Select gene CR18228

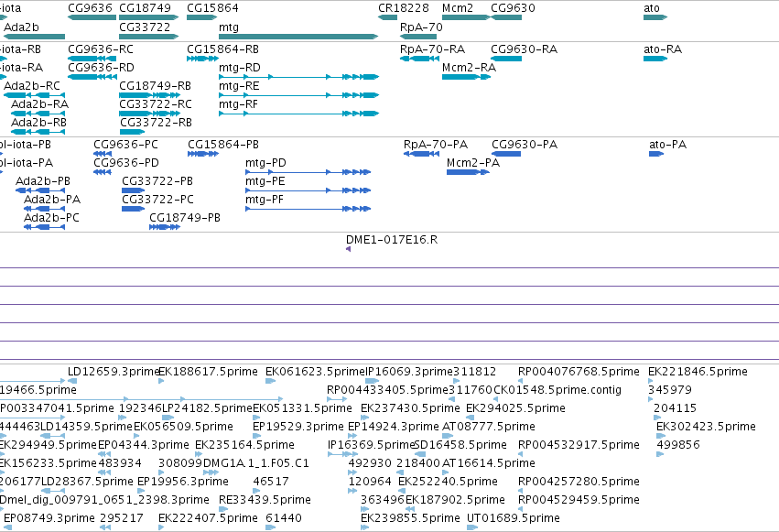[x=387, y=17]
